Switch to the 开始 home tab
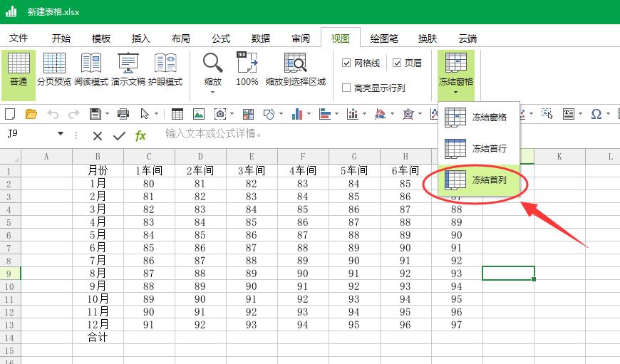Viewport: 620px width, 364px height. tap(61, 38)
